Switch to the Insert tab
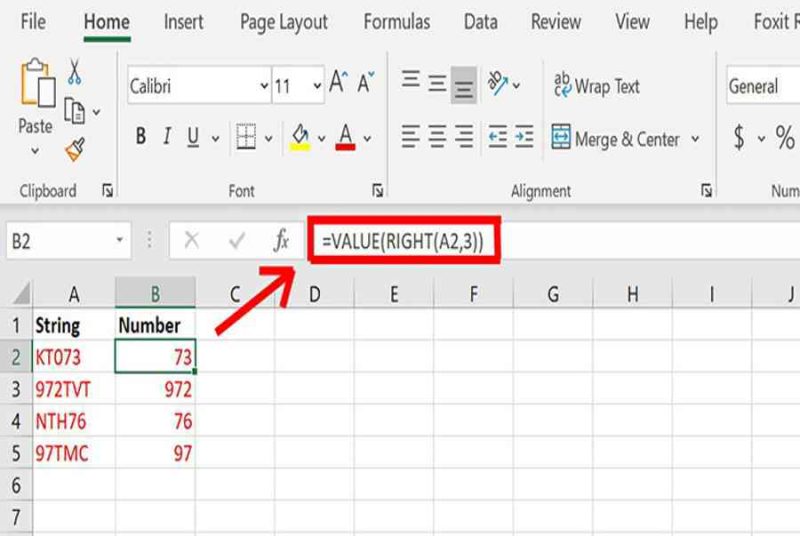 click(183, 21)
